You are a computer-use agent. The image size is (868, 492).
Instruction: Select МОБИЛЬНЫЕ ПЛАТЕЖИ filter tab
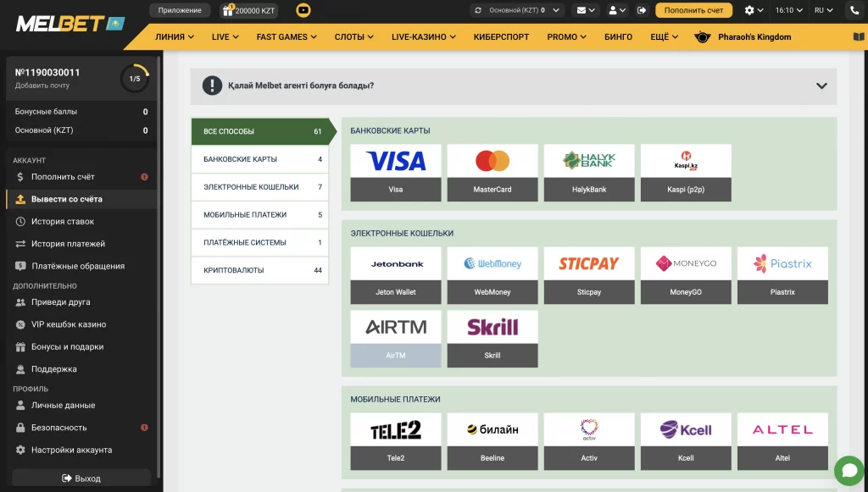click(259, 214)
